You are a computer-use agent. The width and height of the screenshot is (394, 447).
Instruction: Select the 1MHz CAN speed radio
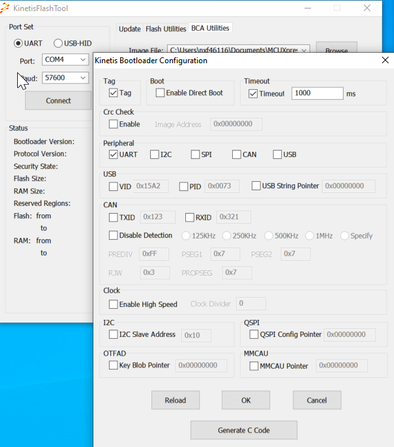309,236
